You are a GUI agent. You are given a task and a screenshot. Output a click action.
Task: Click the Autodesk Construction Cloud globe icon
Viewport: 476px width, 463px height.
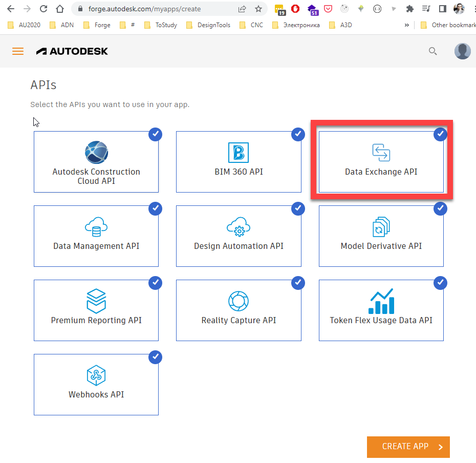(x=96, y=153)
